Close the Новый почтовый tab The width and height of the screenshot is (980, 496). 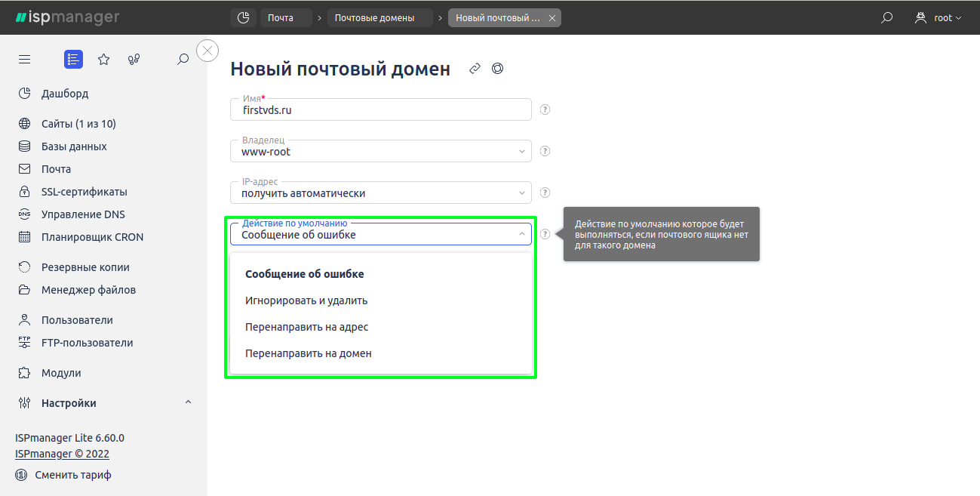pos(551,18)
